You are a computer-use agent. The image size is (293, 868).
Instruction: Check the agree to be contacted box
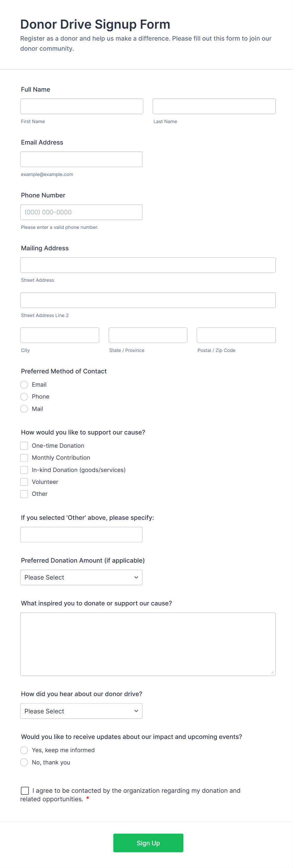point(25,791)
